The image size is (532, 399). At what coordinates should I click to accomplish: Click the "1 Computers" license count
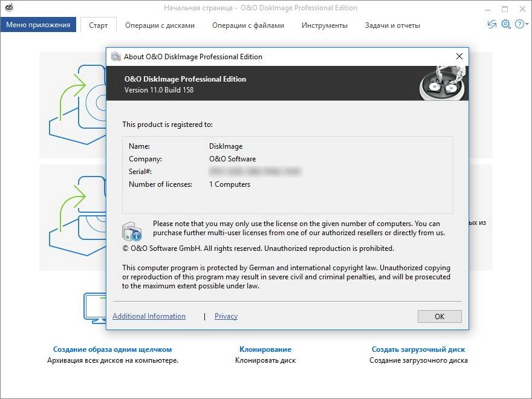coord(230,184)
